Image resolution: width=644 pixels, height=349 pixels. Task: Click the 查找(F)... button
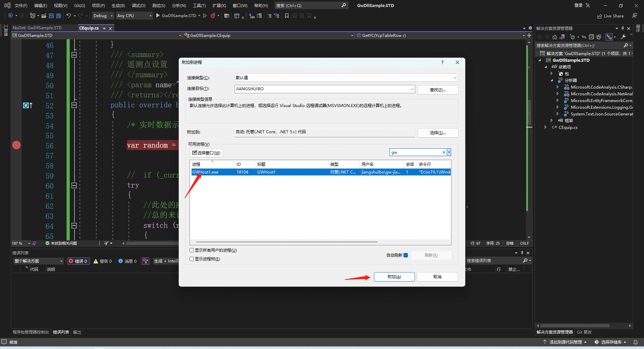point(437,90)
